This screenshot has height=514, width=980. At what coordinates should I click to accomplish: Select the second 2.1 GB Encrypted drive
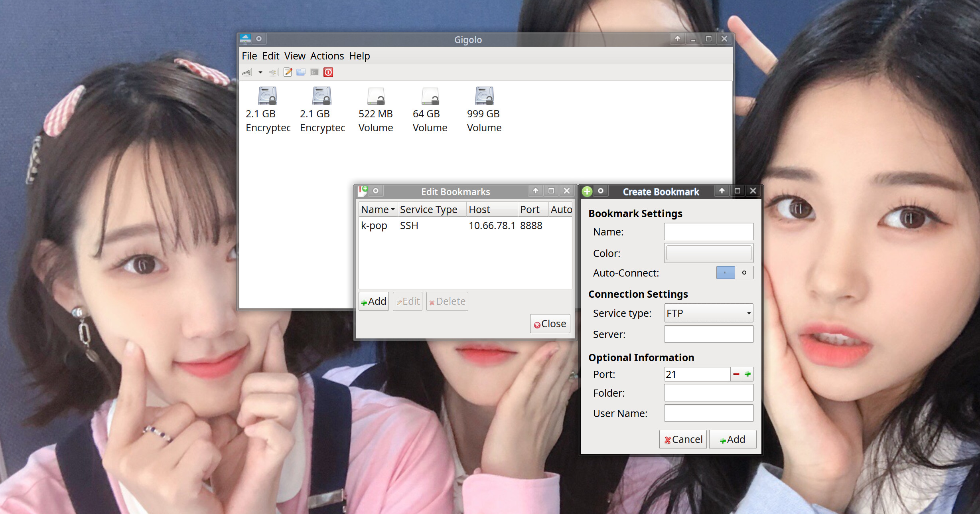[x=322, y=110]
